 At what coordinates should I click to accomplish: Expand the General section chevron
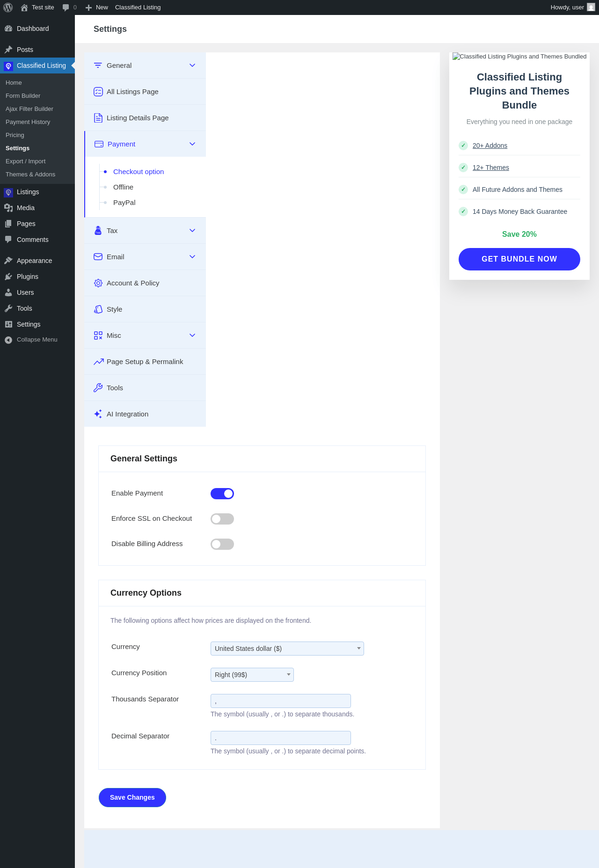[x=192, y=66]
